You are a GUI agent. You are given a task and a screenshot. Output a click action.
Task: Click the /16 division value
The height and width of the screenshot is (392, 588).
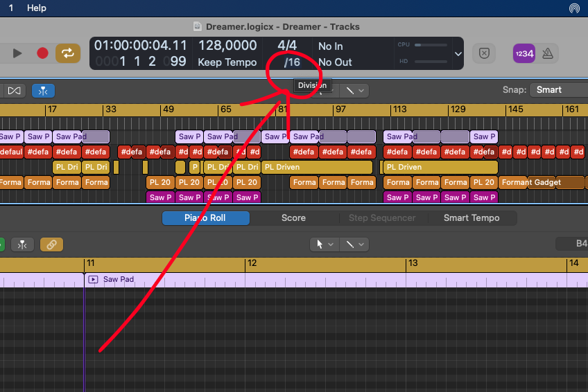pyautogui.click(x=292, y=62)
